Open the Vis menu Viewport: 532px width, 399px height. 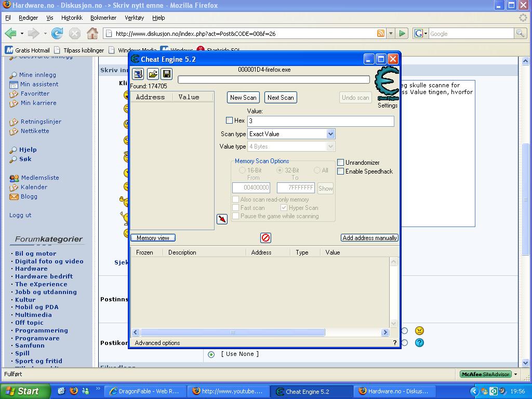pyautogui.click(x=50, y=18)
